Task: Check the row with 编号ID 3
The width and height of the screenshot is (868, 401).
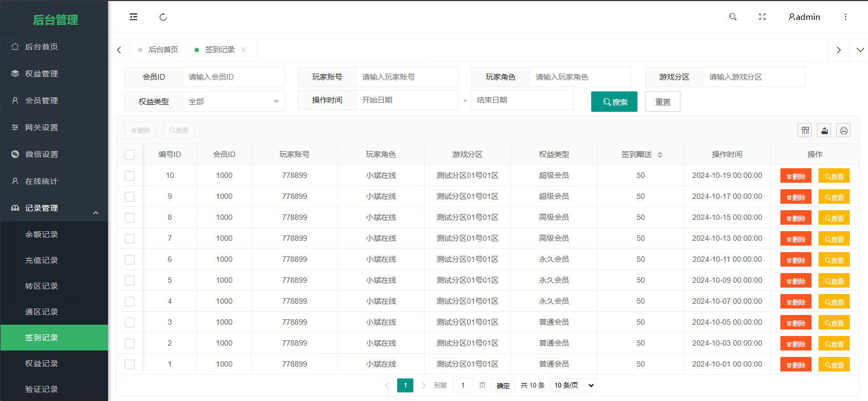Action: point(130,323)
